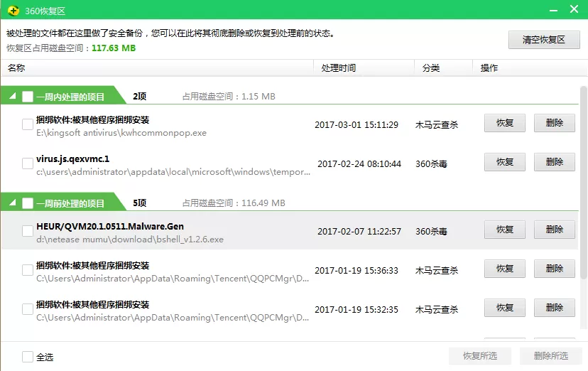Sort by the 分类 column header
The image size is (588, 371).
pyautogui.click(x=443, y=68)
